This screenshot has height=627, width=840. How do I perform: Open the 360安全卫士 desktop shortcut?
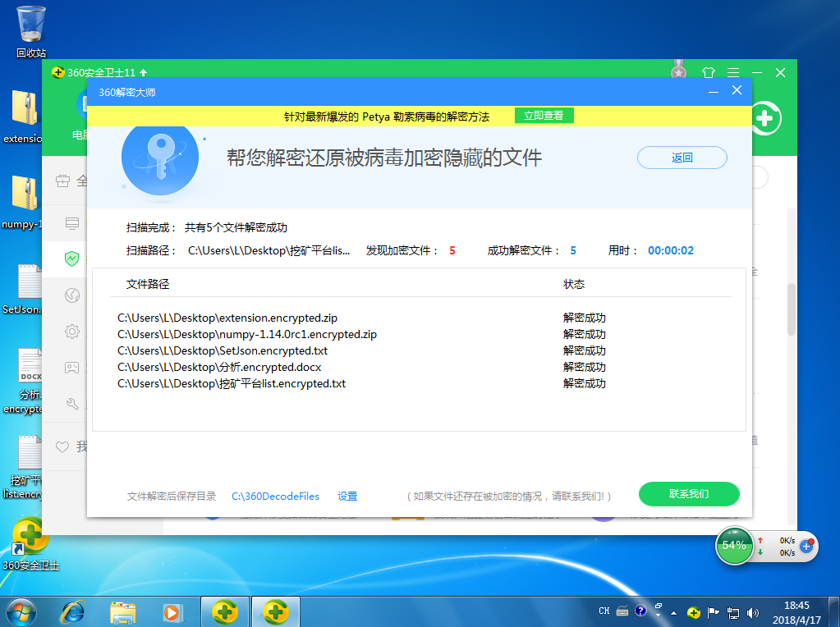click(x=30, y=543)
